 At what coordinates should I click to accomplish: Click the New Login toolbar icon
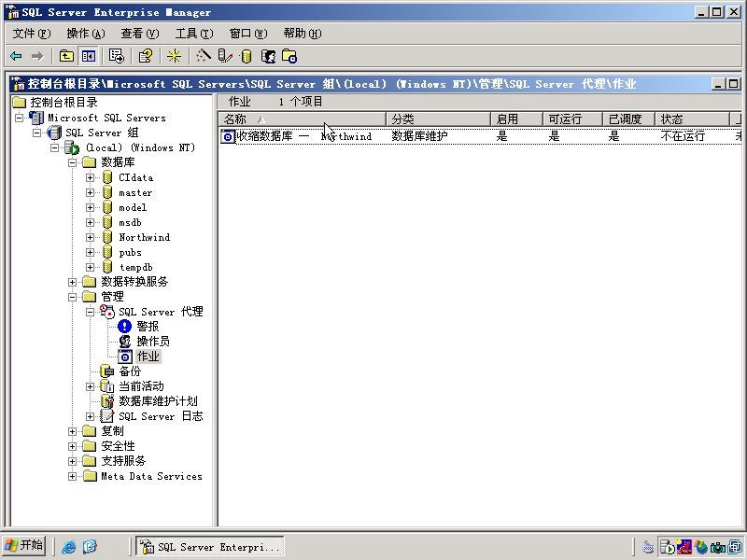point(268,56)
